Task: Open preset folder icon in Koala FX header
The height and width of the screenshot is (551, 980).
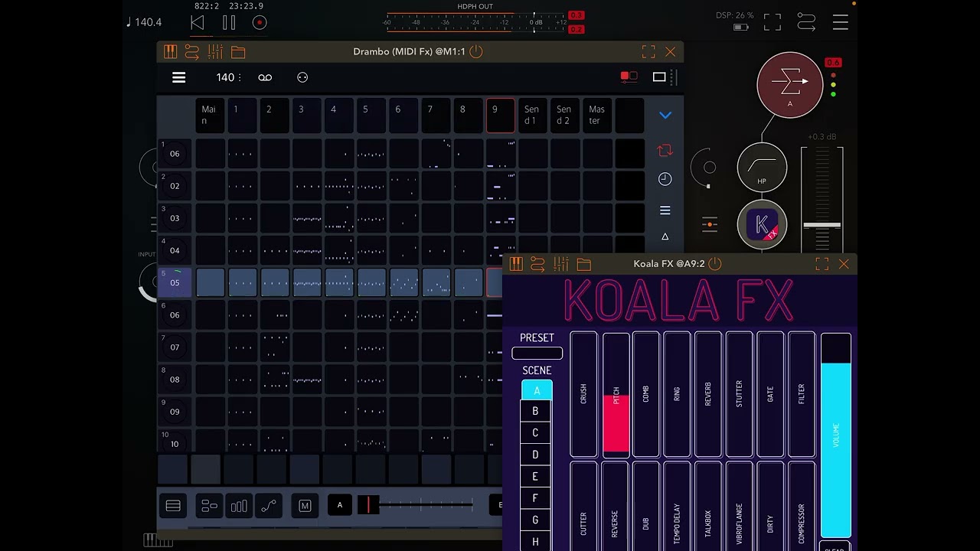Action: pos(584,264)
